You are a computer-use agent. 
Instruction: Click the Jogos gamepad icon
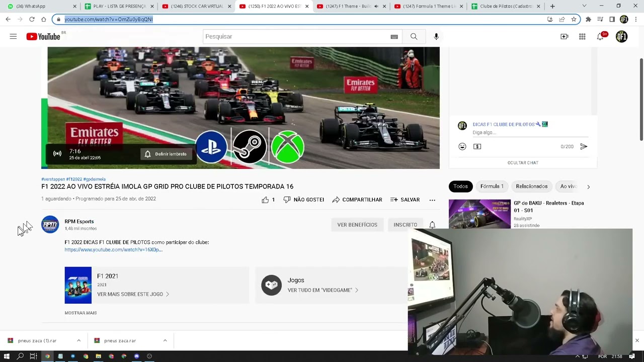(x=271, y=285)
